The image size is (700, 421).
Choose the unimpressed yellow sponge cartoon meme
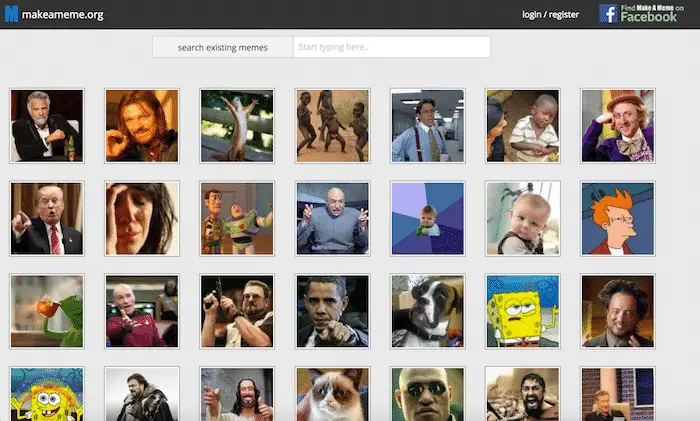point(523,312)
